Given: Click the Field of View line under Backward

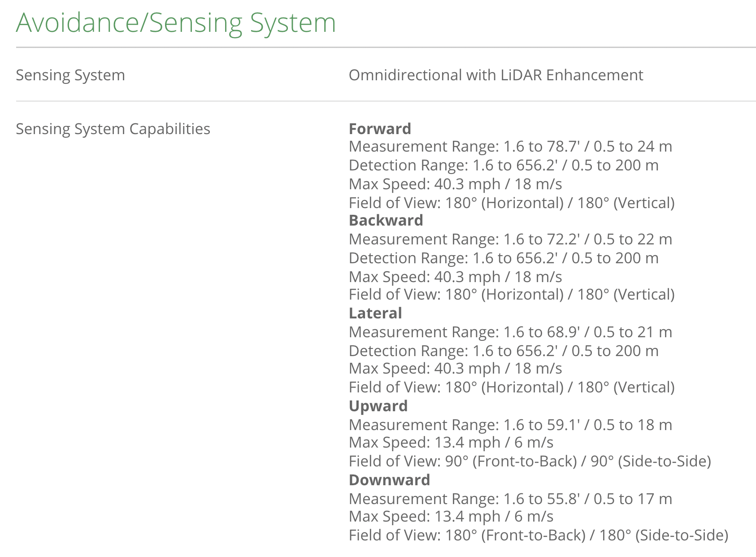Looking at the screenshot, I should pos(511,294).
